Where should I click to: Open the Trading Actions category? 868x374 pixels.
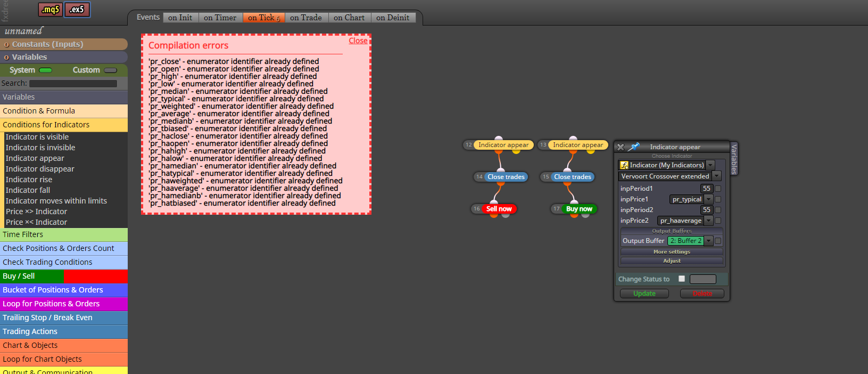point(64,331)
